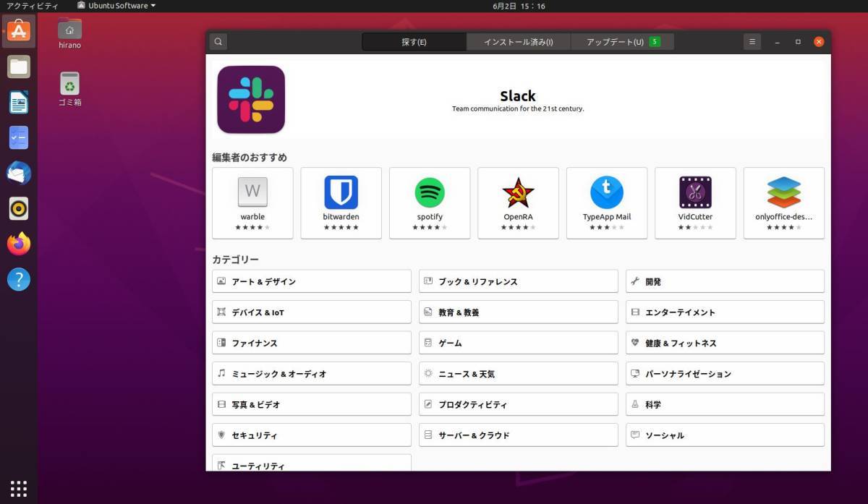Open the ミュージック & オーディオ category
Image resolution: width=868 pixels, height=504 pixels.
(x=312, y=374)
